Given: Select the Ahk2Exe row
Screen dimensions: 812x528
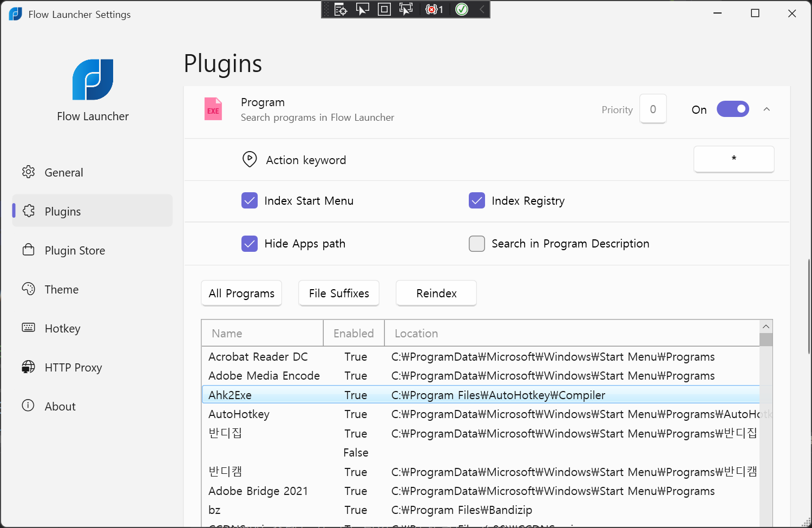Looking at the screenshot, I should point(481,395).
